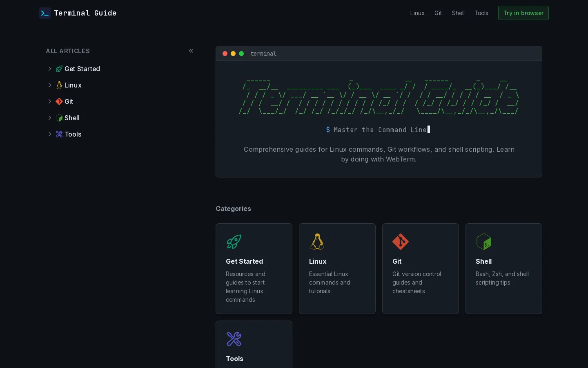Open the Linux category card title

[x=318, y=261]
